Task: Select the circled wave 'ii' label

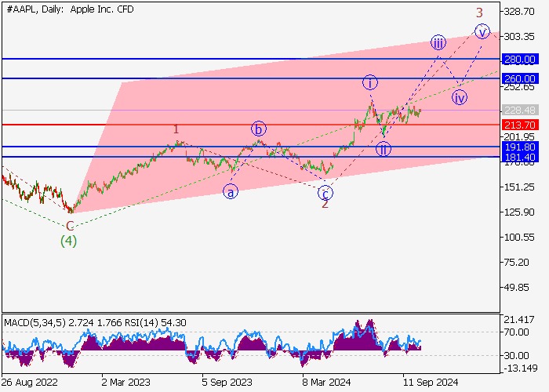Action: click(384, 150)
